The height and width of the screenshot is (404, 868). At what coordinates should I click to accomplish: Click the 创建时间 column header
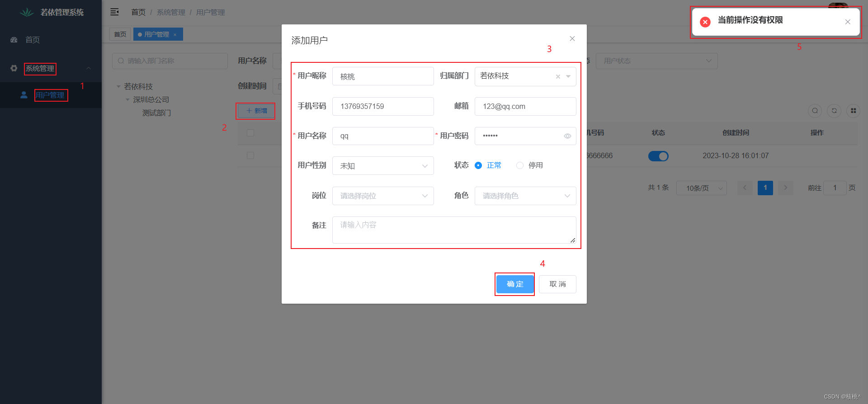point(736,133)
